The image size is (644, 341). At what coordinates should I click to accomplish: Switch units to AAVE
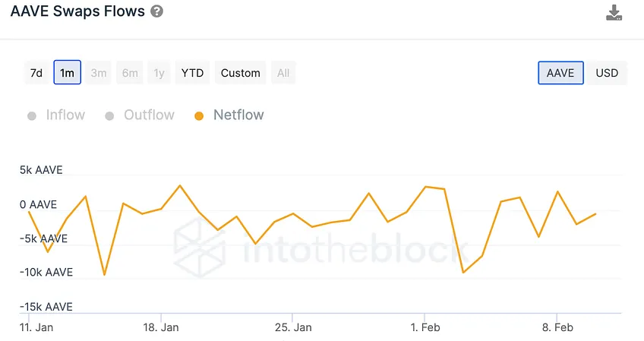coord(560,73)
